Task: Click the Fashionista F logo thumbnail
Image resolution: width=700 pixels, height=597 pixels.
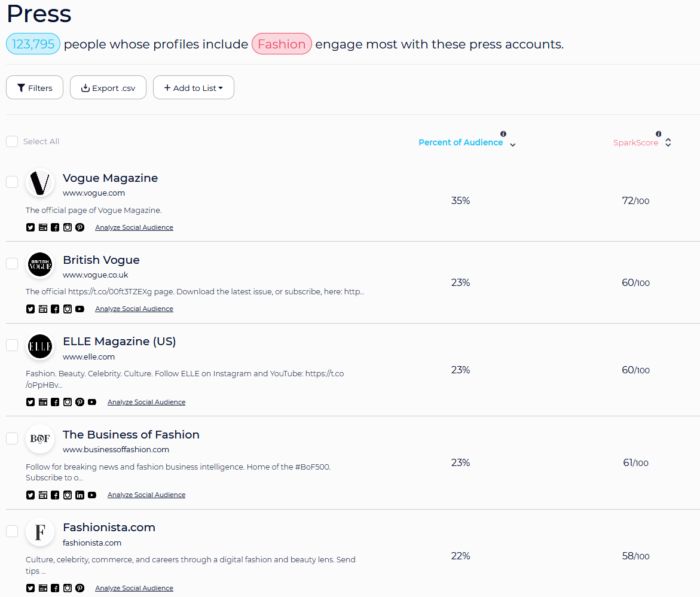Action: pyautogui.click(x=40, y=532)
